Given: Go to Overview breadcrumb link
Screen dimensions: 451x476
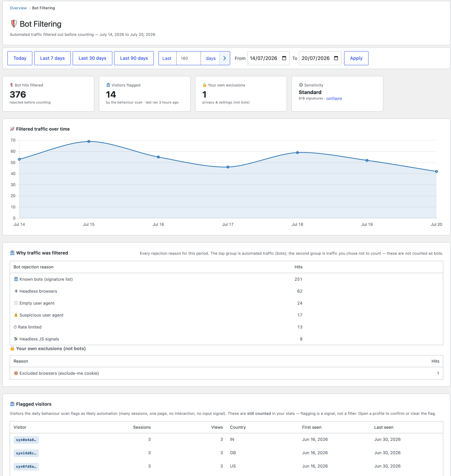Looking at the screenshot, I should (x=18, y=8).
